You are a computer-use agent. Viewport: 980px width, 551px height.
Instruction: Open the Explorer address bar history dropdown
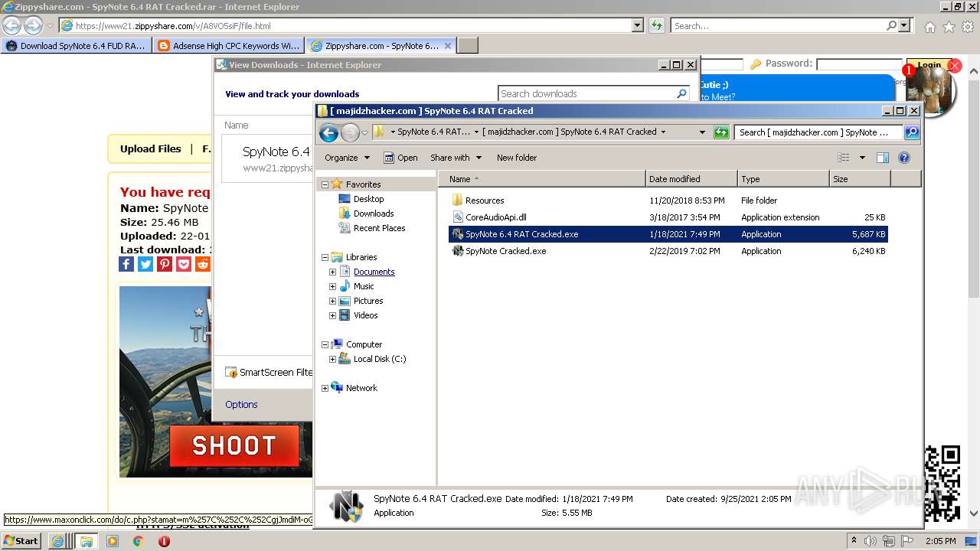[x=702, y=132]
